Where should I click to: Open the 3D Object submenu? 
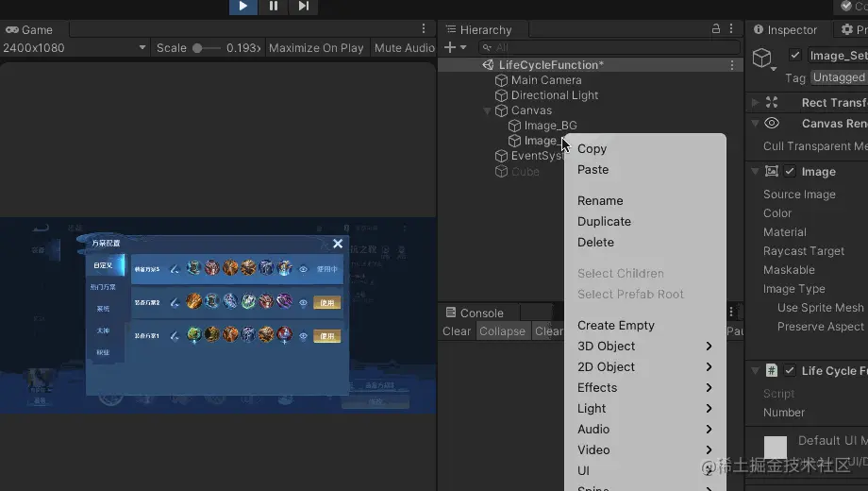[x=645, y=347]
